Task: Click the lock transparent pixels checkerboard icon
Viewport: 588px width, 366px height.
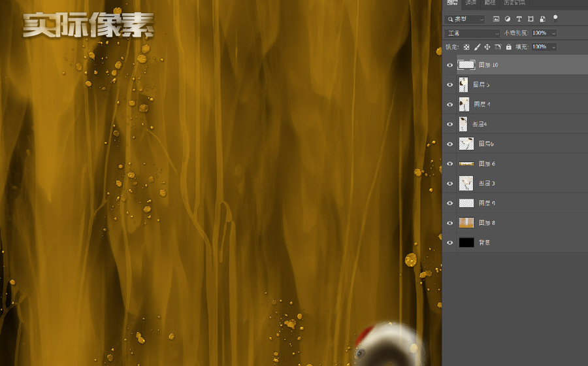Action: tap(466, 47)
